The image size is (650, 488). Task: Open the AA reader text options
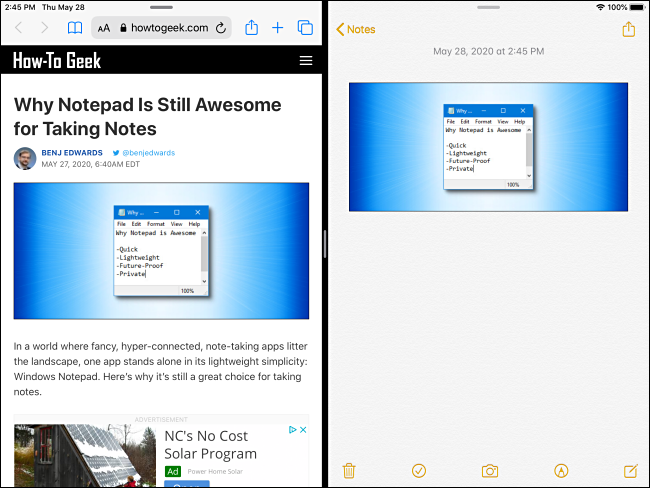pos(104,28)
